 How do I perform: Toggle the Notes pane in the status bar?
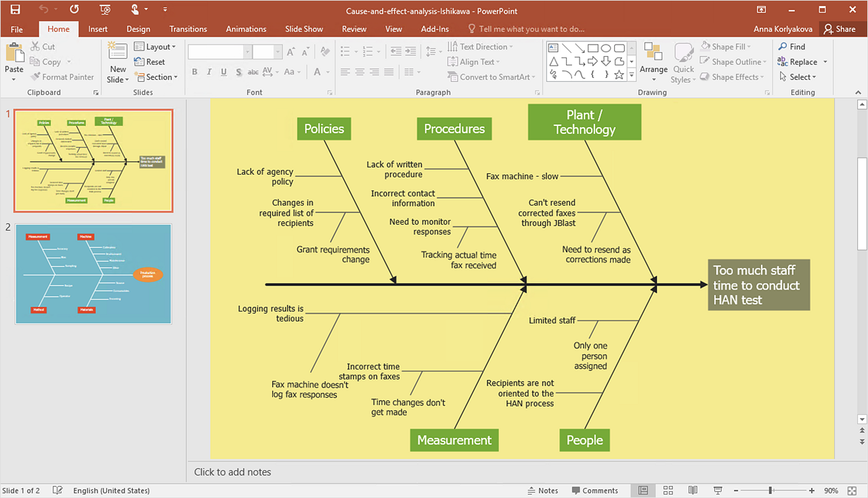click(542, 491)
